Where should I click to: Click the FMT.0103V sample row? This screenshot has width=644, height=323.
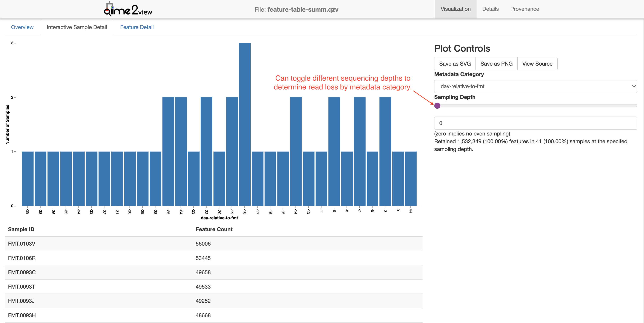pos(21,244)
